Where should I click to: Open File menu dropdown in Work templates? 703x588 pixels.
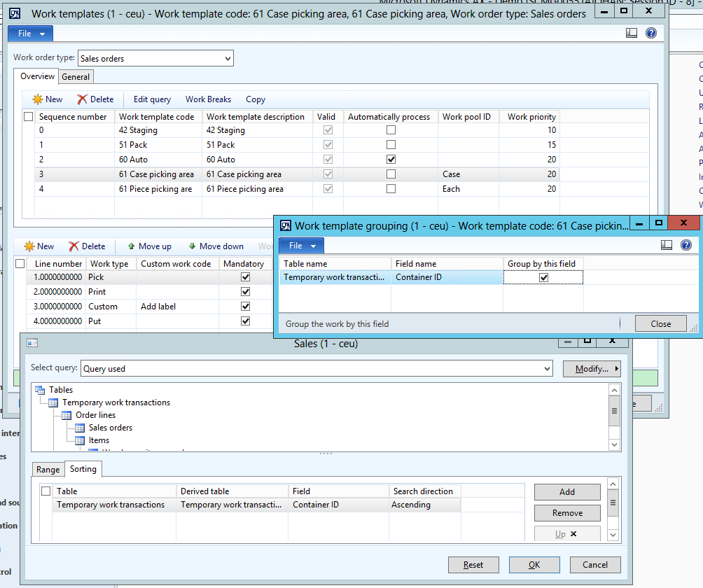coord(30,34)
